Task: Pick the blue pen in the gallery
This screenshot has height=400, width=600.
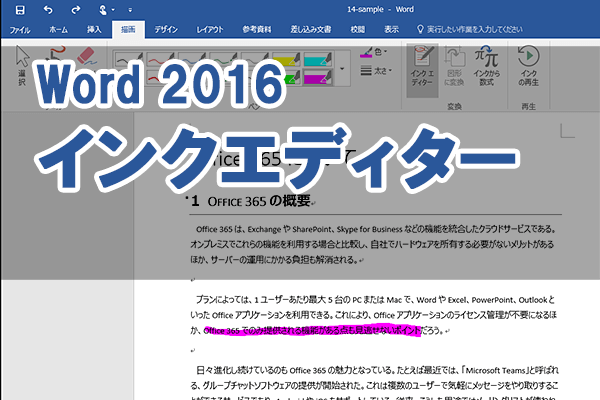Action: tap(192, 59)
